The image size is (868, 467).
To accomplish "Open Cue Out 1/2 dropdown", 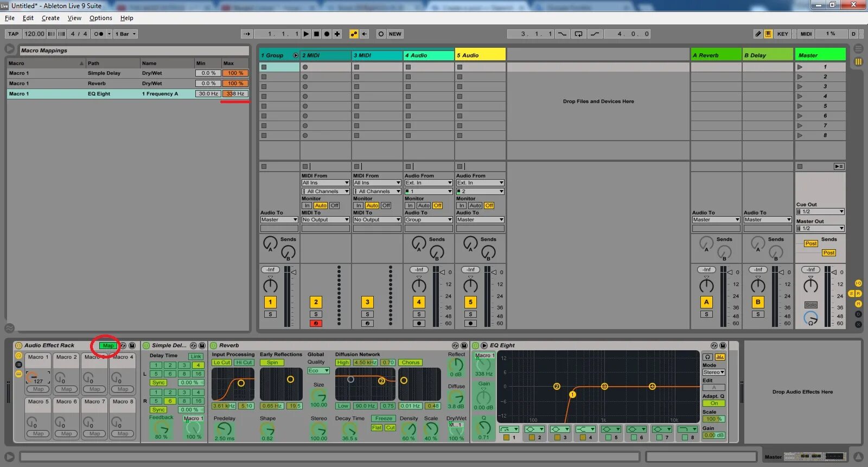I will (x=820, y=212).
